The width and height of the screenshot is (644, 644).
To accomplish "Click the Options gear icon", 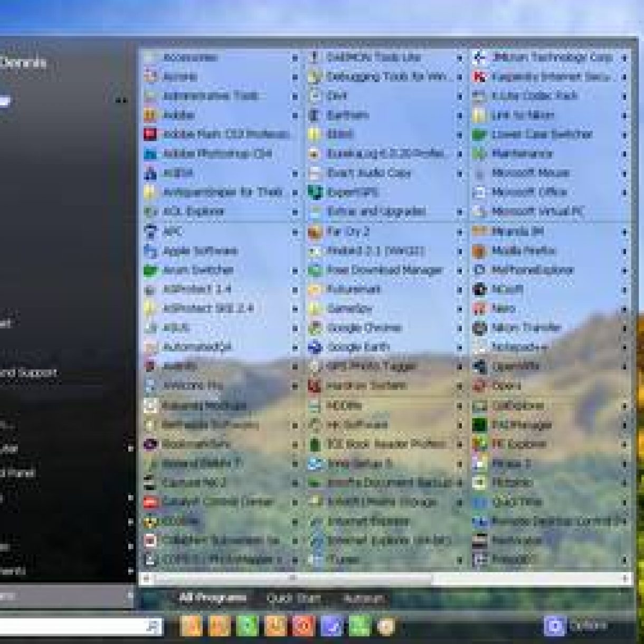I will pos(554,626).
